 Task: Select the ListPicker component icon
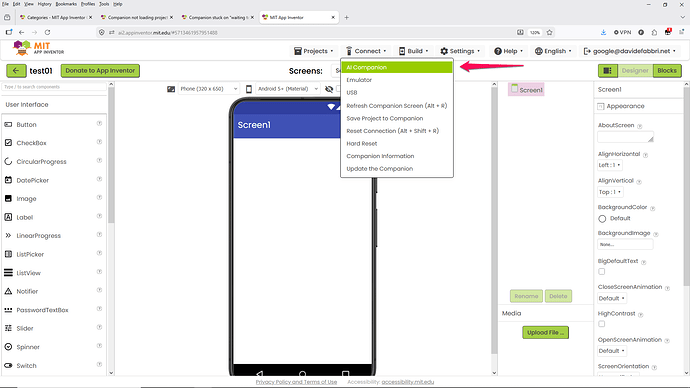[x=8, y=254]
